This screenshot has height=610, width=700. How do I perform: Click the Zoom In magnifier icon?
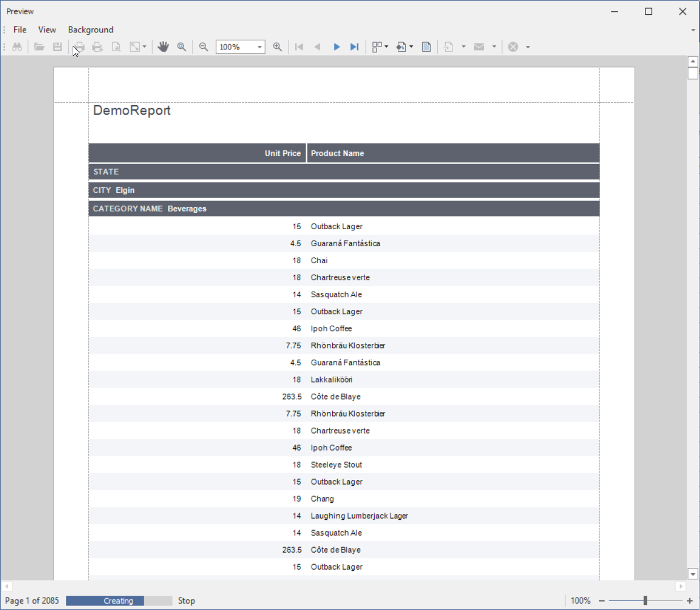click(278, 47)
